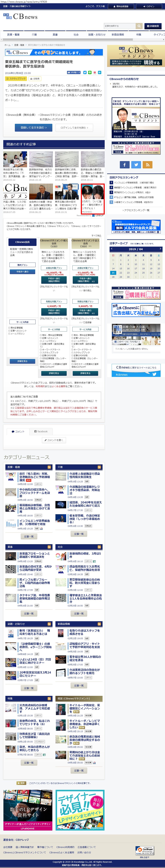Go to previous month in calendar

pos(112,249)
